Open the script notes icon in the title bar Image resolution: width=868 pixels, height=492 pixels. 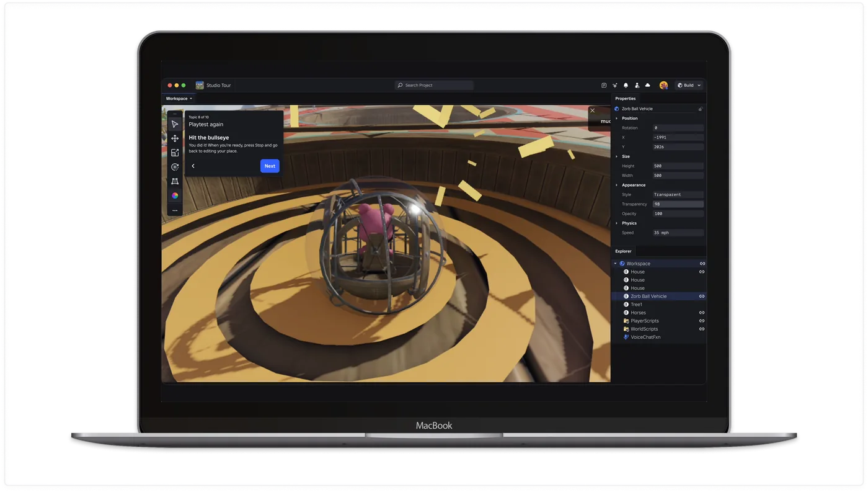point(604,85)
